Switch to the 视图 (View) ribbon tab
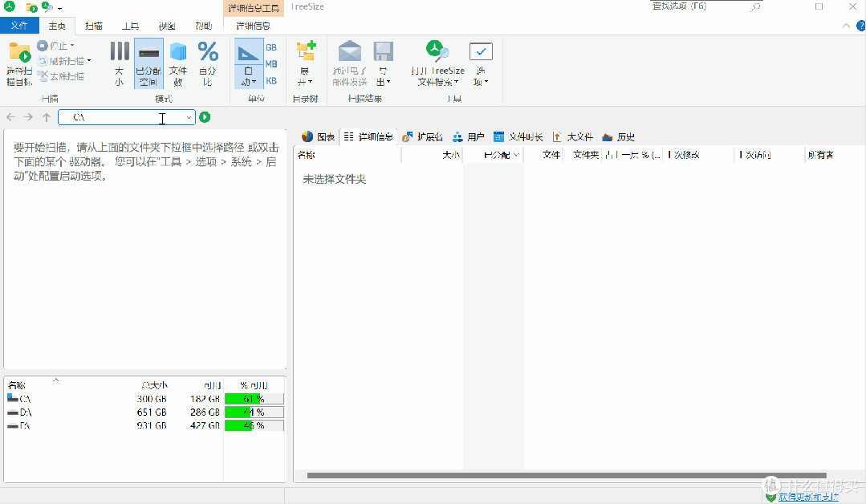The image size is (866, 504). click(x=167, y=26)
